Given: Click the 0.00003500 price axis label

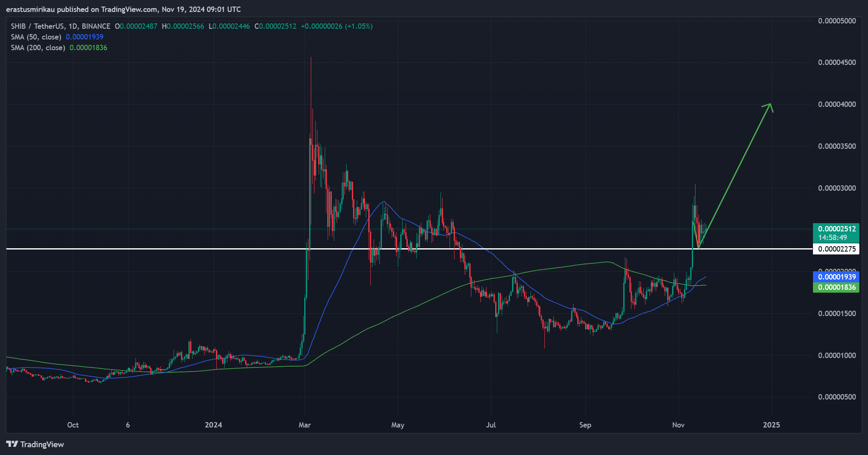Looking at the screenshot, I should (837, 146).
